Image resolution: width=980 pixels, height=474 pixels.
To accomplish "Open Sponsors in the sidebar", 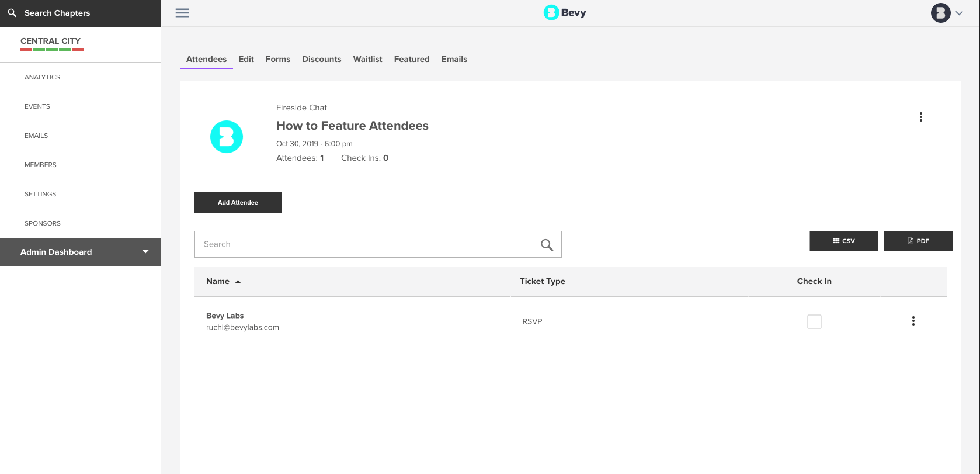I will 43,223.
